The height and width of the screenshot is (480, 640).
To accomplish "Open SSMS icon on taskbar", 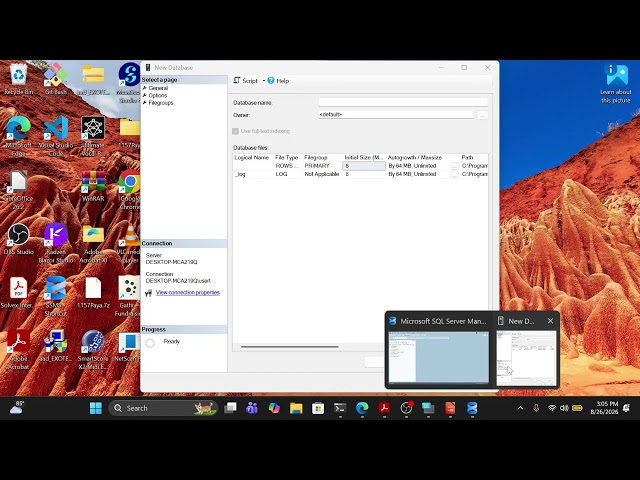I will pyautogui.click(x=472, y=408).
